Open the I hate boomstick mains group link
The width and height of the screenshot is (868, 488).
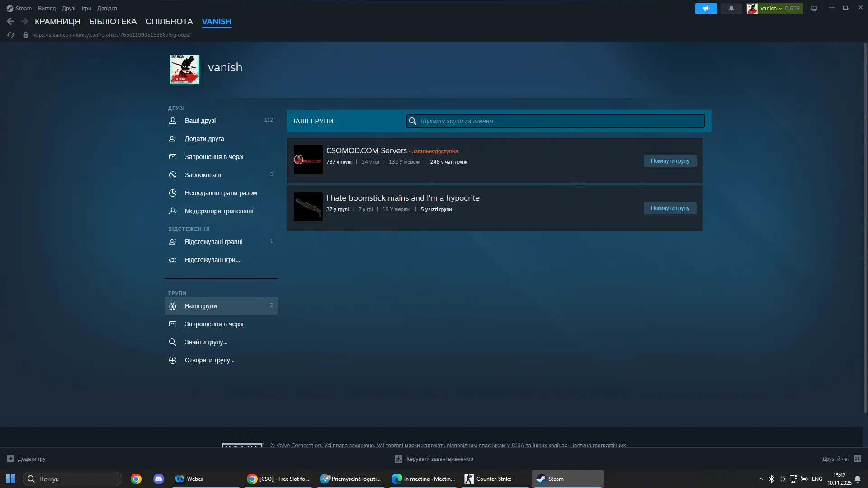[x=402, y=198]
